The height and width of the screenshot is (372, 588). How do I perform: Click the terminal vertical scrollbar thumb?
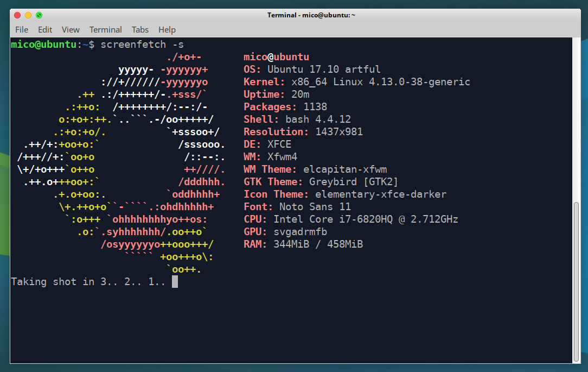(577, 281)
